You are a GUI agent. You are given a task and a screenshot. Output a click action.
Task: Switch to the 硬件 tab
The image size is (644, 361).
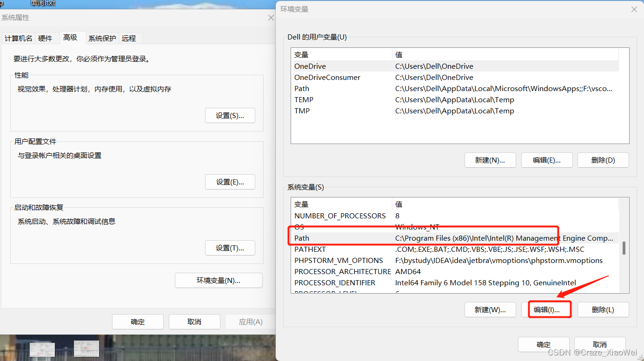pos(45,39)
